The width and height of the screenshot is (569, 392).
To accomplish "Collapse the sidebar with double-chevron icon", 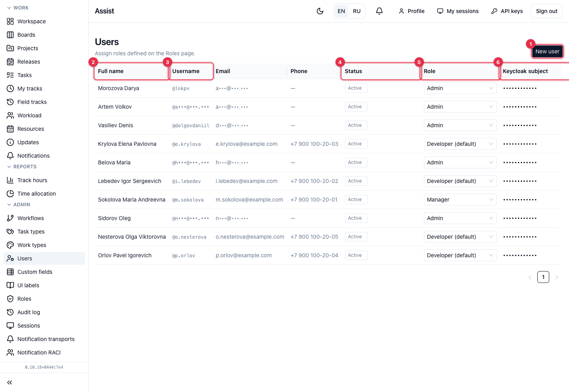I will [9, 383].
